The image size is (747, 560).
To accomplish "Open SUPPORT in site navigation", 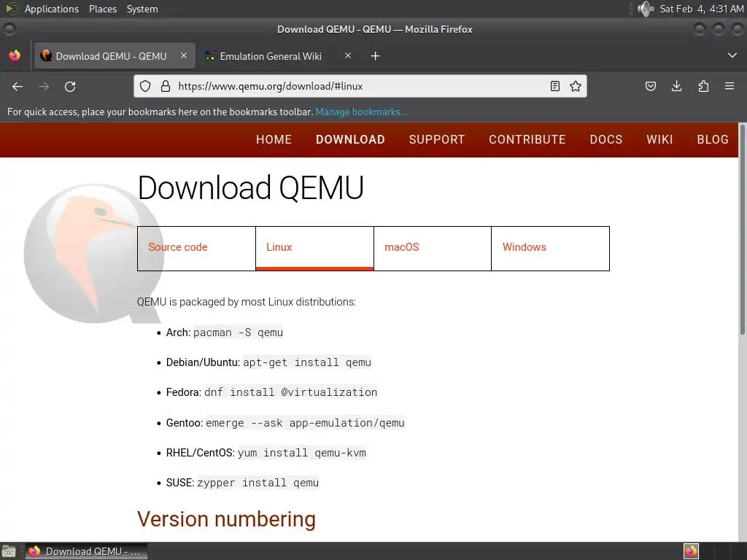I will pyautogui.click(x=437, y=139).
